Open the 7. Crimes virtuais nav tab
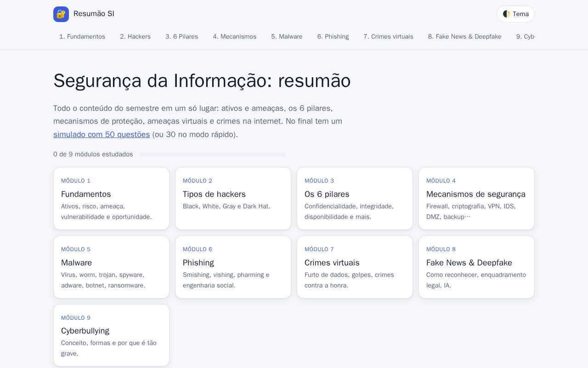Image resolution: width=588 pixels, height=368 pixels. click(x=389, y=37)
